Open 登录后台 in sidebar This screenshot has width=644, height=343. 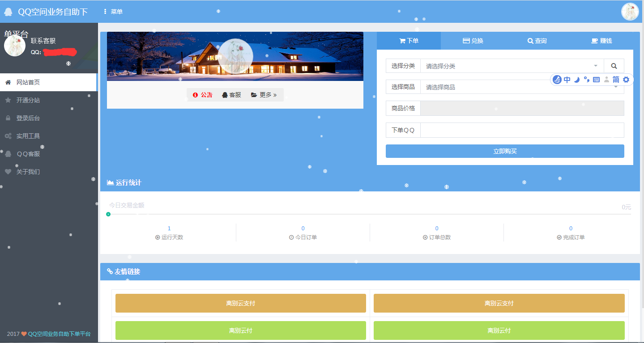click(x=49, y=118)
